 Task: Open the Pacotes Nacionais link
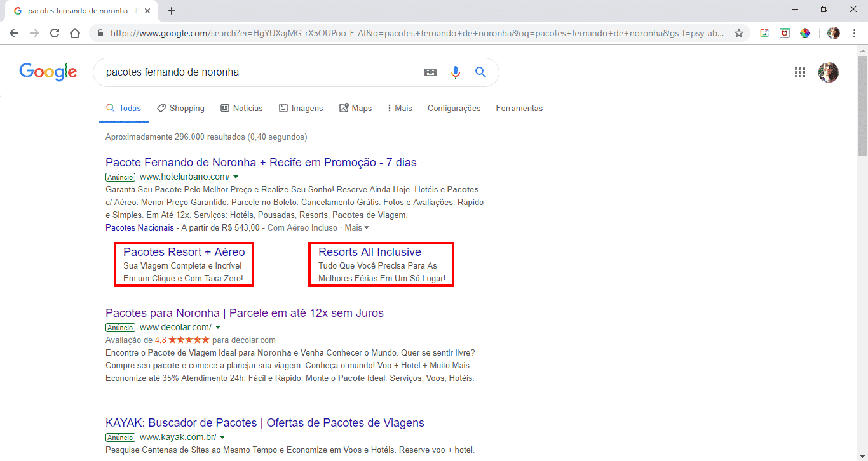pyautogui.click(x=139, y=227)
